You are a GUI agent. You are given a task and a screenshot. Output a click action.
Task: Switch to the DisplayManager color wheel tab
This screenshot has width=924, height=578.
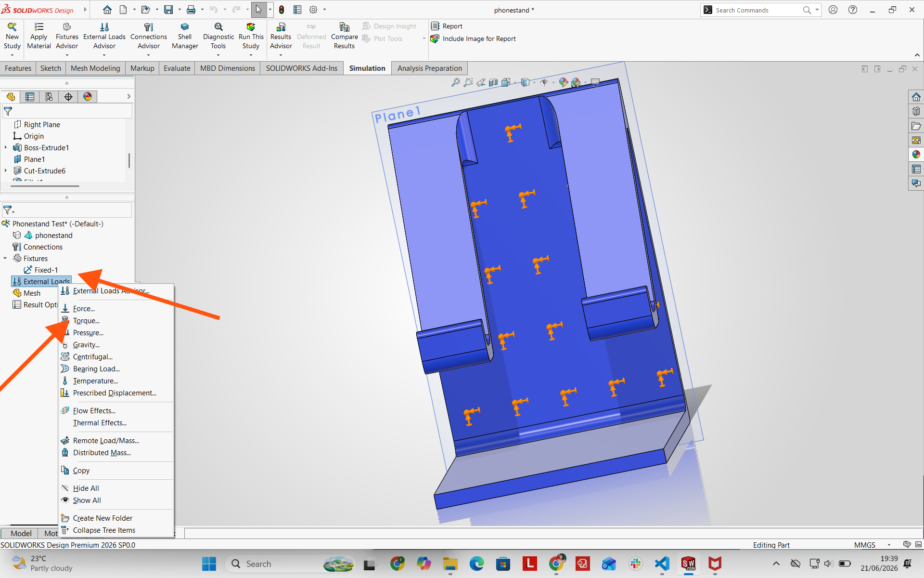click(88, 97)
